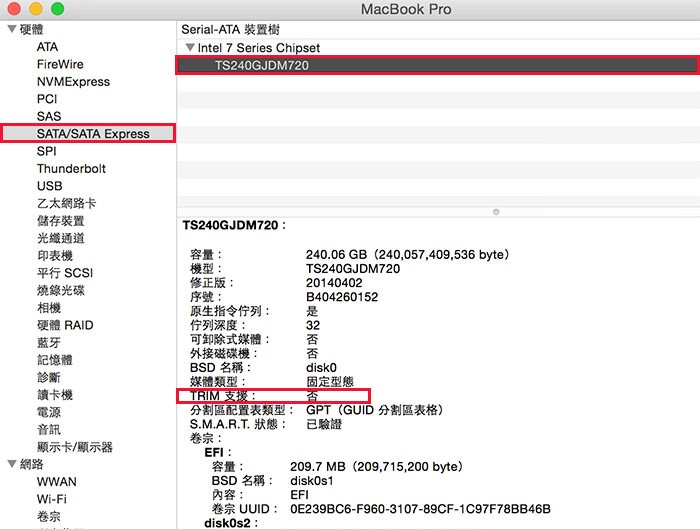Select FireWire in the sidebar
Image resolution: width=700 pixels, height=529 pixels.
[60, 64]
